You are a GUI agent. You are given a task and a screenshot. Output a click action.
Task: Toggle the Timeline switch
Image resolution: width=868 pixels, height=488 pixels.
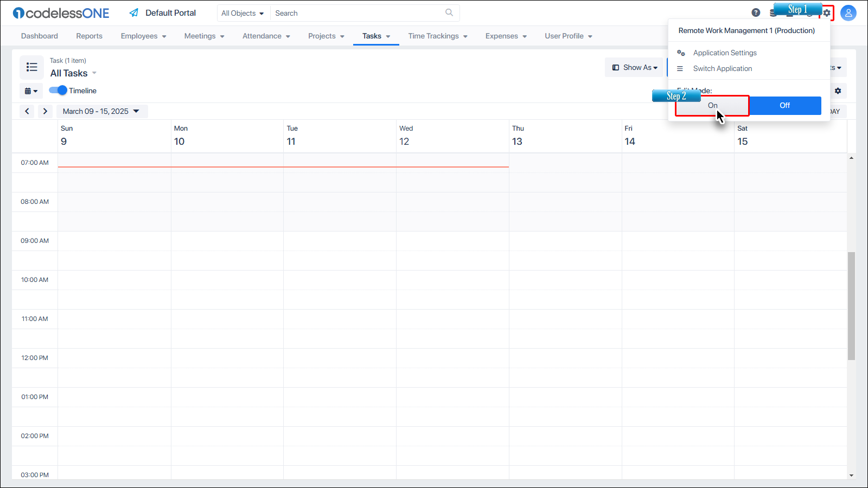point(58,91)
